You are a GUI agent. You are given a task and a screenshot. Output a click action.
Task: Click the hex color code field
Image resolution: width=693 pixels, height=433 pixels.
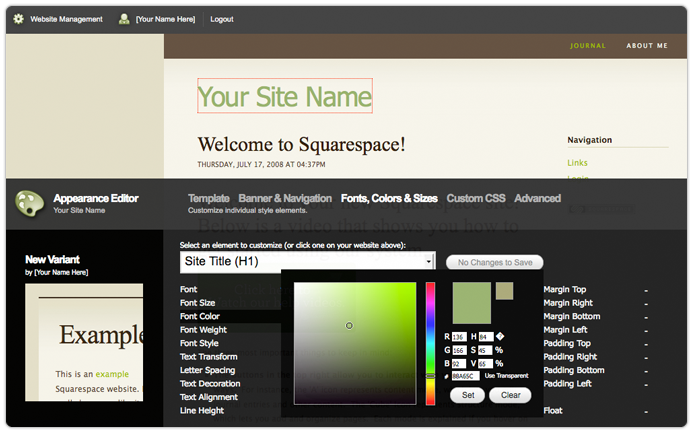465,376
